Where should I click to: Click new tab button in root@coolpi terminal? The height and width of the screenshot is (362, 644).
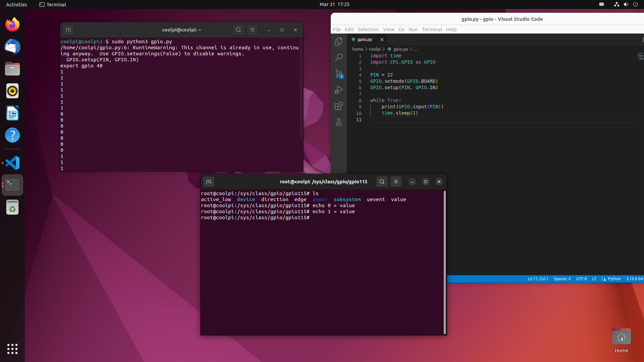pyautogui.click(x=209, y=182)
